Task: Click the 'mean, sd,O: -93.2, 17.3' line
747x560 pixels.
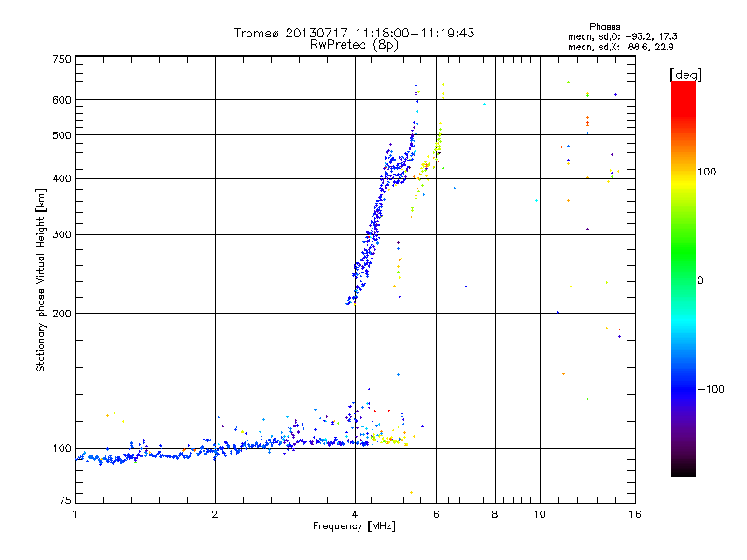Action: coord(623,36)
